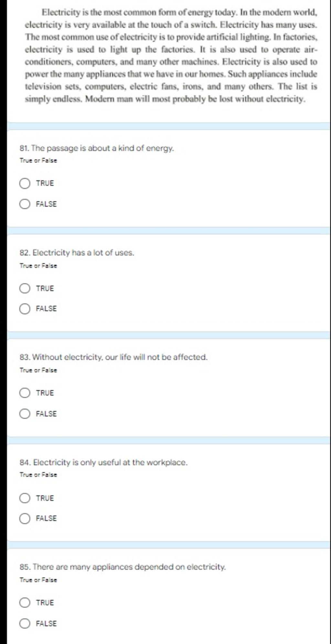Pick FALSE for question 84 about the workplace

(x=25, y=518)
